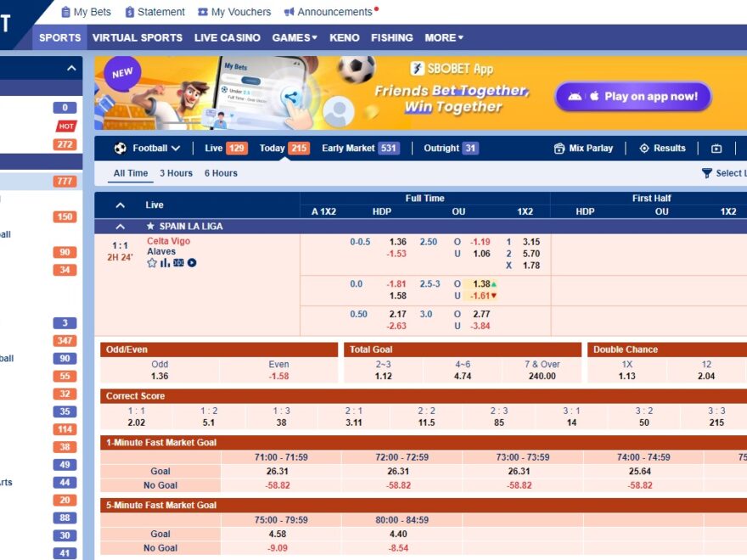Select the 6 Hours filter
The width and height of the screenshot is (747, 560).
221,173
